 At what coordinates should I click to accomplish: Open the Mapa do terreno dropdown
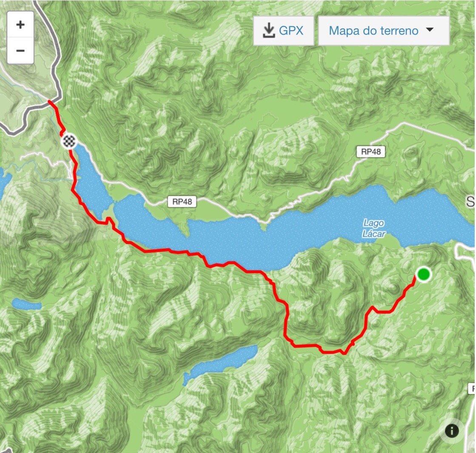pos(384,31)
